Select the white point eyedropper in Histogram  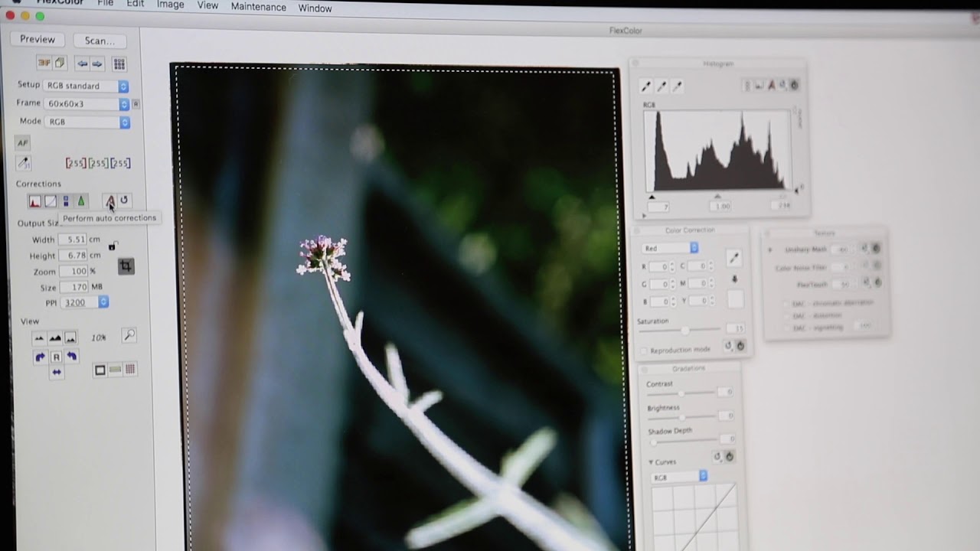click(677, 86)
